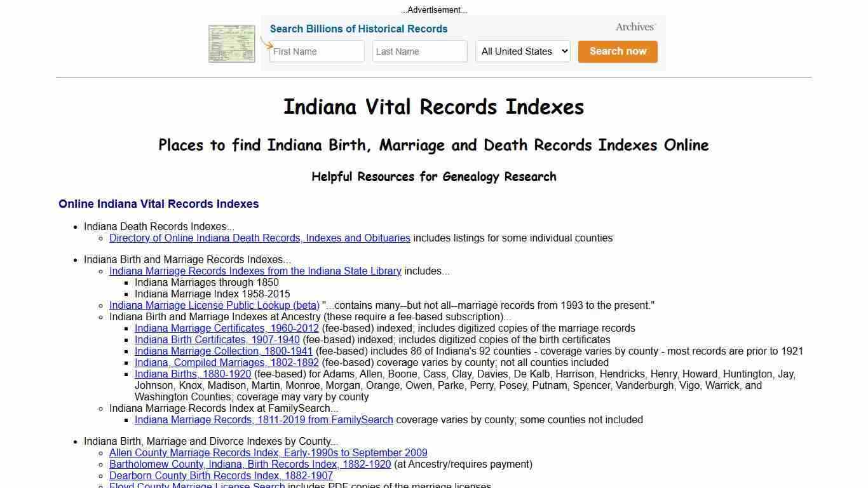
Task: Click Indiana Marriage Records, 1811-2019 from FamilySearch
Action: tap(263, 419)
